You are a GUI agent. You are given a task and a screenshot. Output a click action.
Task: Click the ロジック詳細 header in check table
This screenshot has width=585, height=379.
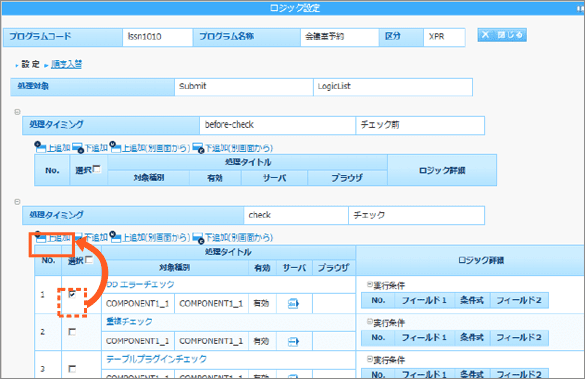[x=481, y=260]
